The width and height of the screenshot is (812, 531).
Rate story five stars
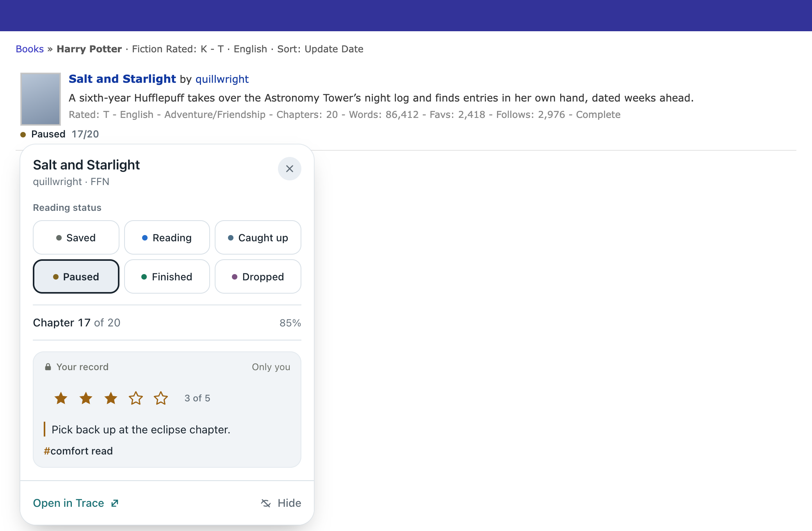[x=161, y=398]
